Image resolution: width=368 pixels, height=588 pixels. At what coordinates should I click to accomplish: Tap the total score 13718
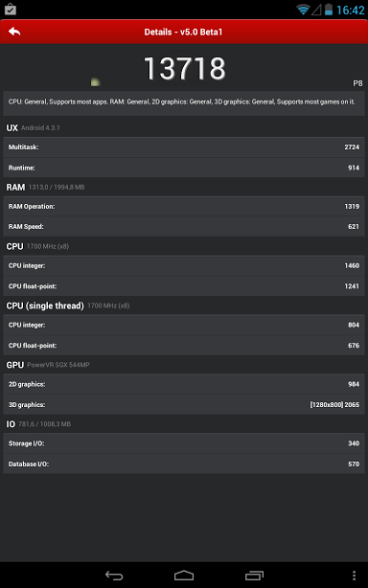point(185,68)
